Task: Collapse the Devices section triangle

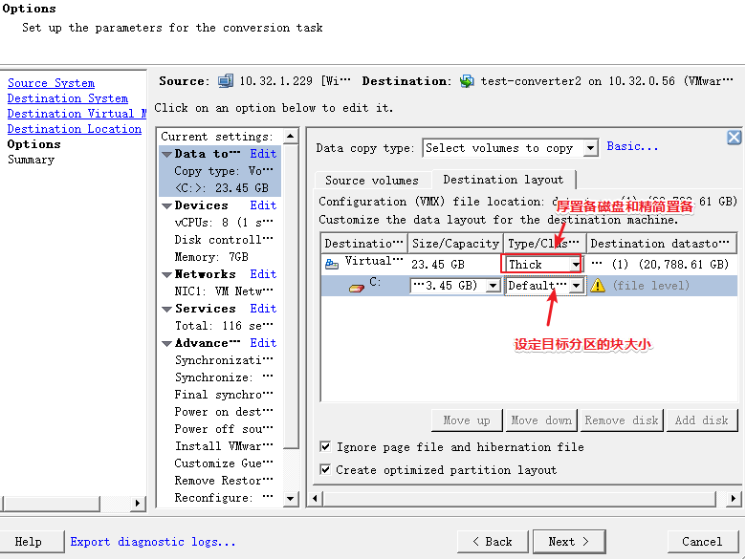Action: pos(166,205)
